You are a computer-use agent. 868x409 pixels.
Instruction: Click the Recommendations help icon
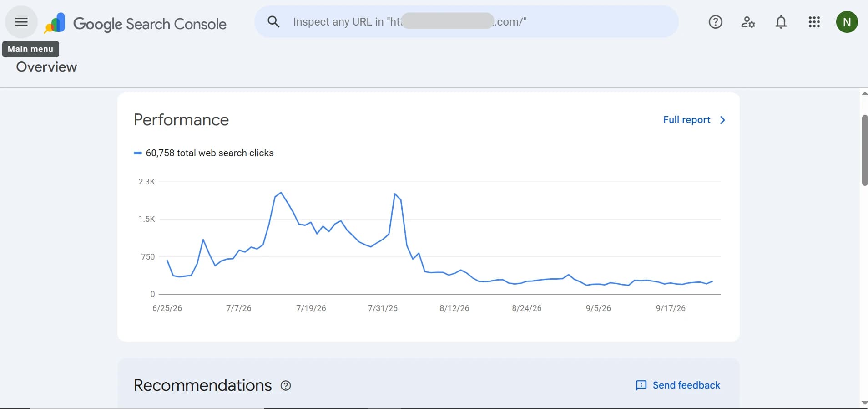pos(286,386)
